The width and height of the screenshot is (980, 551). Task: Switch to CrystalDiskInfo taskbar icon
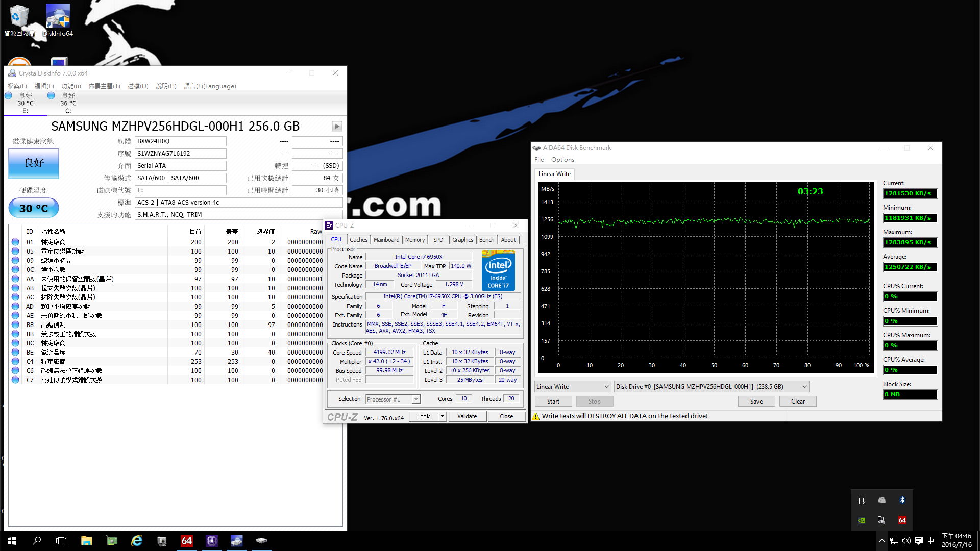click(x=236, y=541)
